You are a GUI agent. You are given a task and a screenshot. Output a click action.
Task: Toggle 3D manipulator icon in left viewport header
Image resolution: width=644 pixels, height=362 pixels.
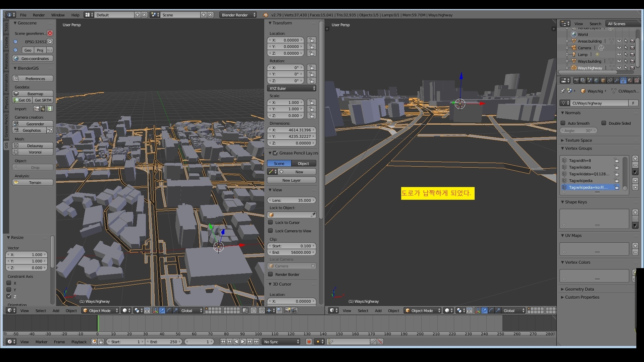click(x=155, y=311)
